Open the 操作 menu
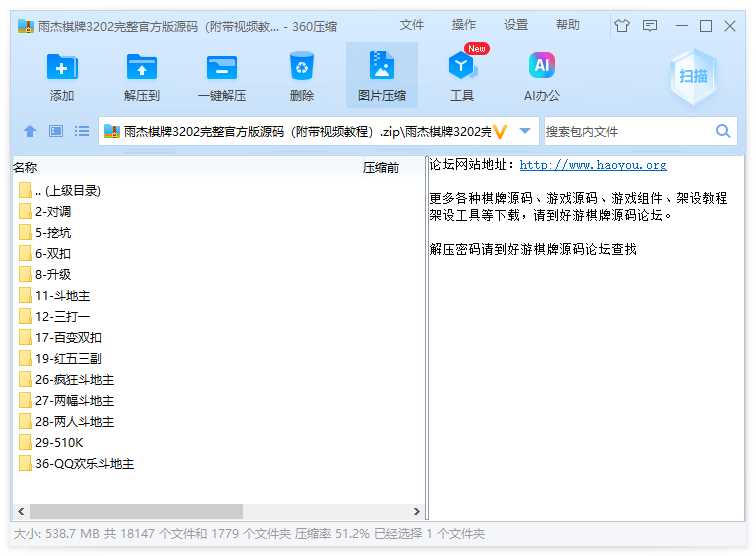This screenshot has height=556, width=756. (463, 25)
